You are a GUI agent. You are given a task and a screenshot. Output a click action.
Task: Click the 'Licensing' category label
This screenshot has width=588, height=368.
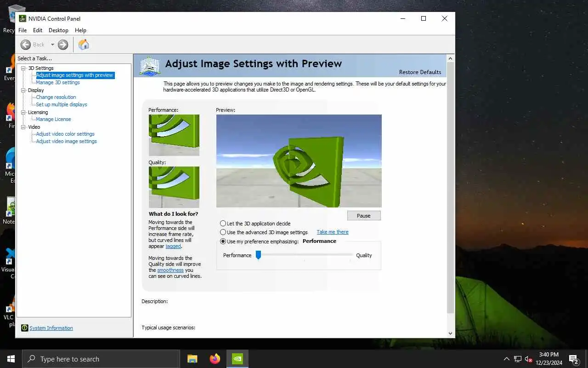click(x=38, y=112)
